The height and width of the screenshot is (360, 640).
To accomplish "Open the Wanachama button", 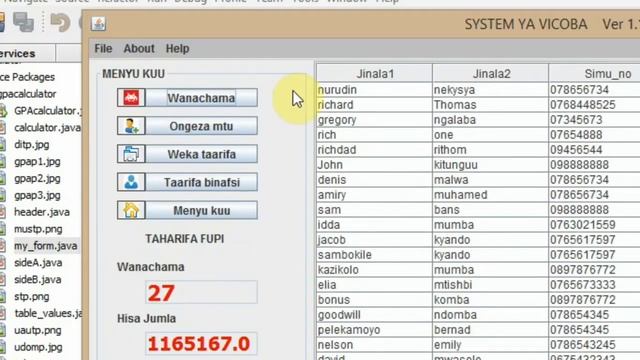I will click(x=202, y=98).
